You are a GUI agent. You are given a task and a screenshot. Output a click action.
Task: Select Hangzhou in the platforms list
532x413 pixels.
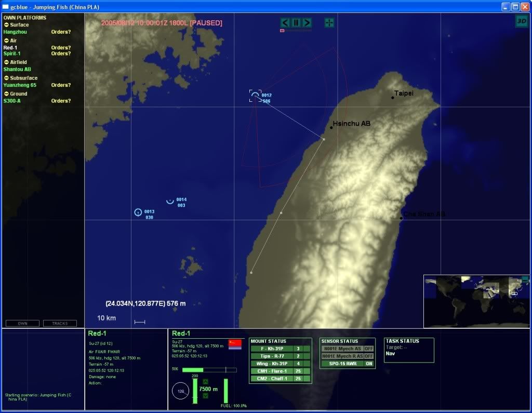pos(16,32)
